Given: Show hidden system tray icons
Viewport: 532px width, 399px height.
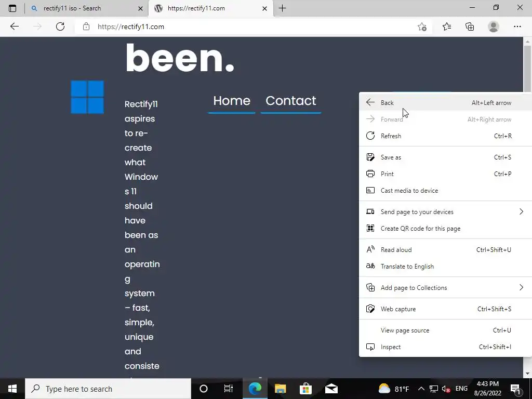Looking at the screenshot, I should point(421,389).
